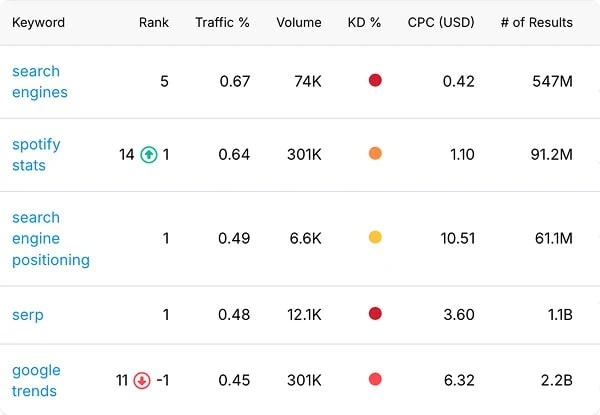Open the 'google trends' keyword link
The height and width of the screenshot is (415, 600).
tap(36, 381)
